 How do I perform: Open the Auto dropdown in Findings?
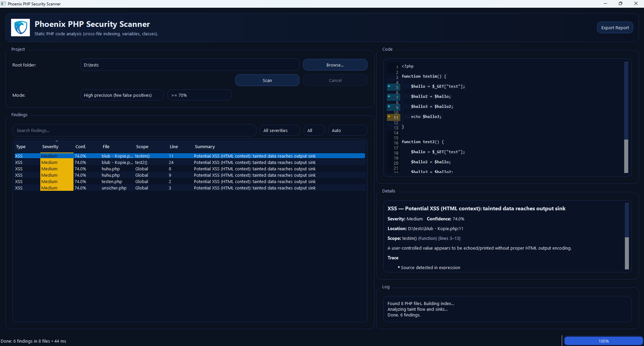pyautogui.click(x=347, y=130)
